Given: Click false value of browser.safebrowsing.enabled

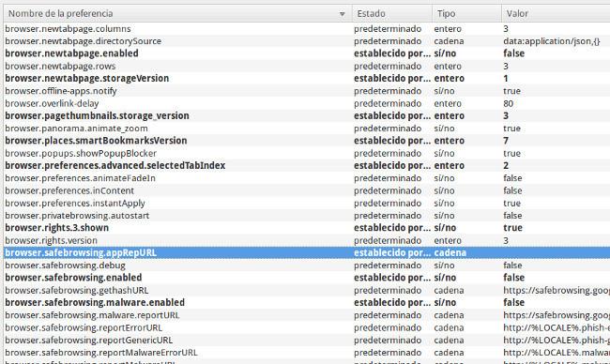Looking at the screenshot, I should coord(514,278).
